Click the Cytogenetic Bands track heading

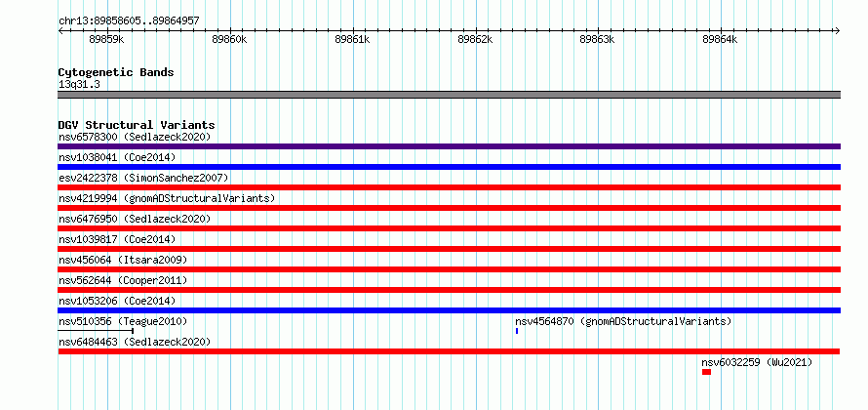click(x=116, y=72)
